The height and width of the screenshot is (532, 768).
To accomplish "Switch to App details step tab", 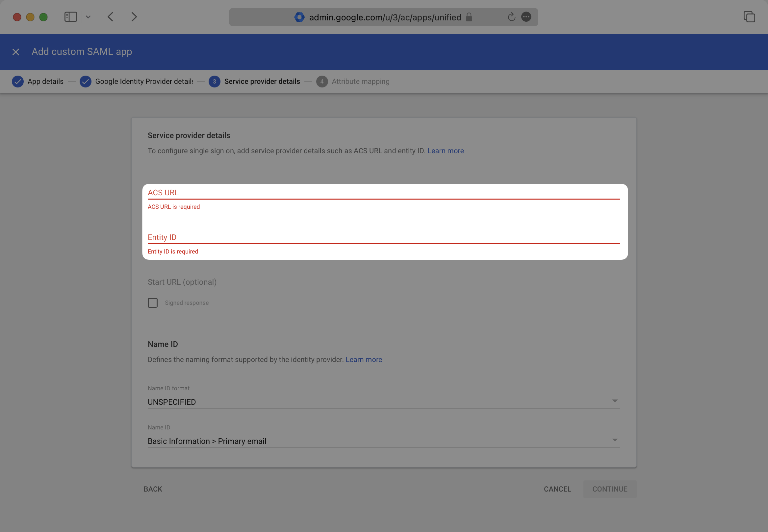I will 45,81.
